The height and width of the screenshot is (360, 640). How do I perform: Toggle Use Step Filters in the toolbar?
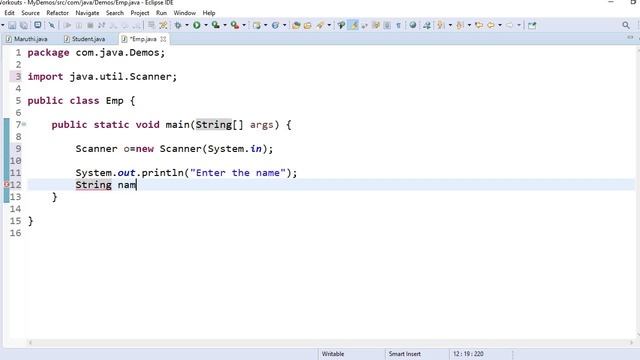(x=163, y=25)
